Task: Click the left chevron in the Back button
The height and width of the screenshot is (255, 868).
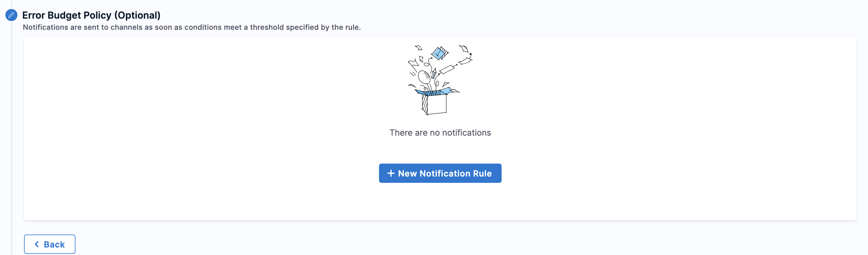Action: tap(37, 244)
